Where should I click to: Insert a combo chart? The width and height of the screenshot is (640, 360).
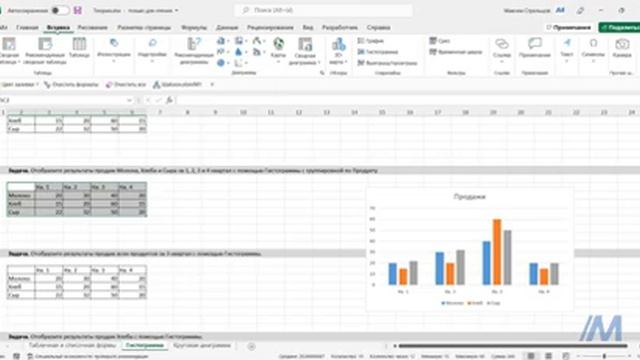258,52
